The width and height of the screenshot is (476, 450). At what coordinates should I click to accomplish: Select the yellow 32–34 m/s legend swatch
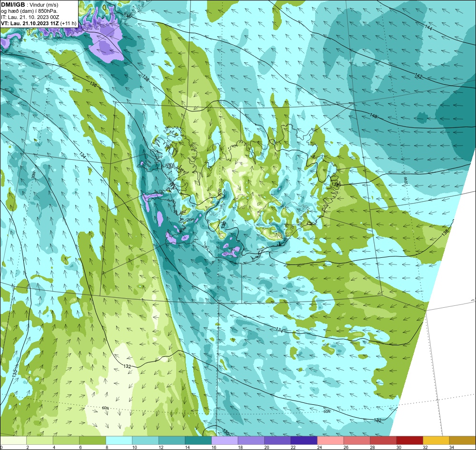[436, 440]
